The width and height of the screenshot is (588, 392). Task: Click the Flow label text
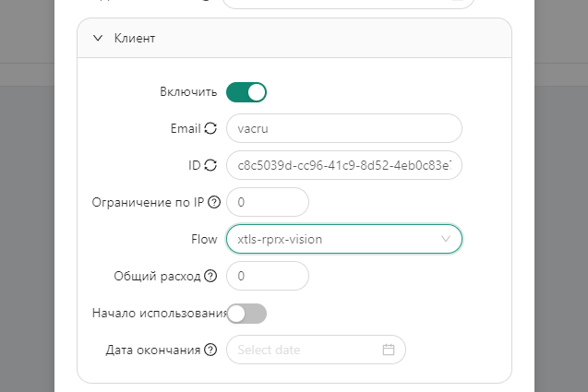(x=204, y=239)
